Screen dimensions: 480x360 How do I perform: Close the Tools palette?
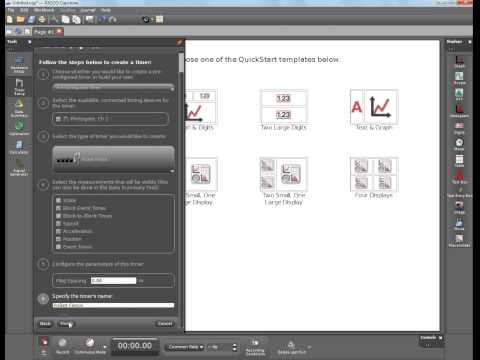coord(30,42)
